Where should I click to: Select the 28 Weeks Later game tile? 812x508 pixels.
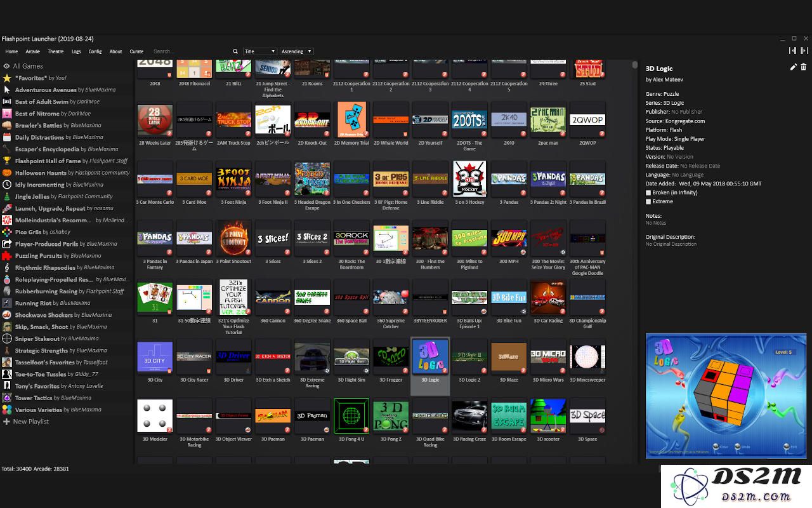155,126
